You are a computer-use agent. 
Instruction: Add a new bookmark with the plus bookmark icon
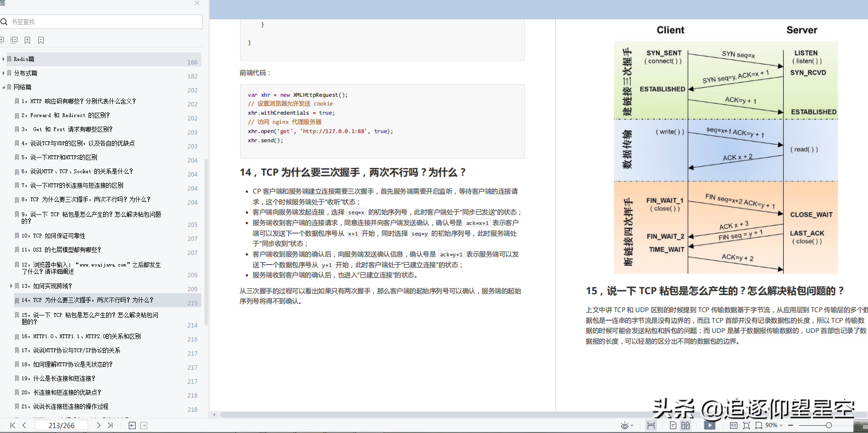[28, 40]
